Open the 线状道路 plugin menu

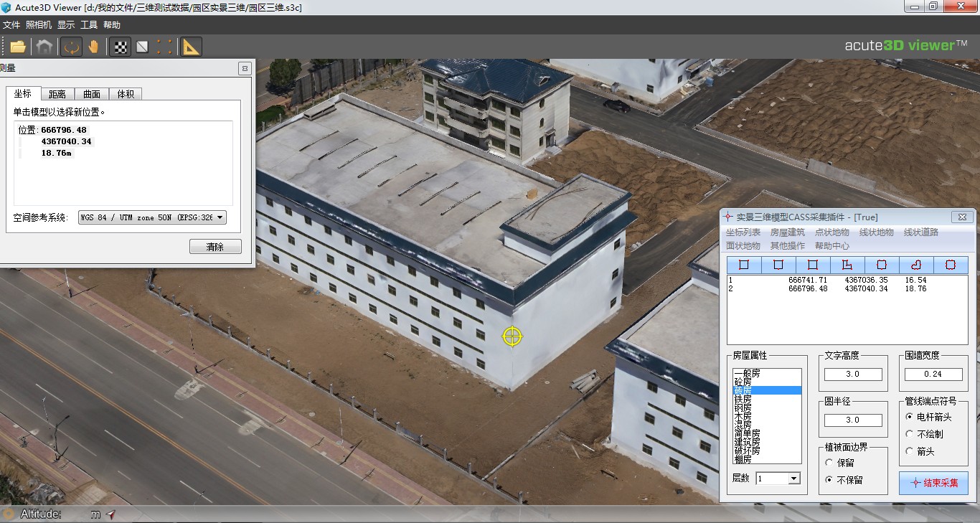(x=921, y=232)
